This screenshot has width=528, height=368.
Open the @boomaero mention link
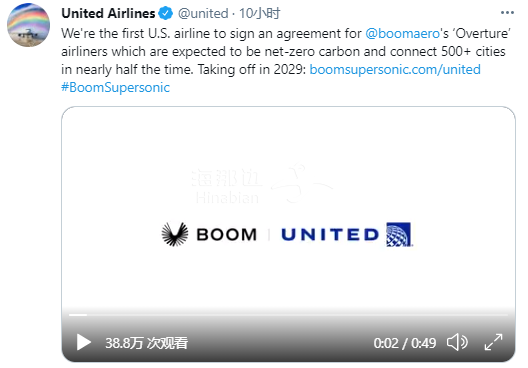[x=402, y=33]
